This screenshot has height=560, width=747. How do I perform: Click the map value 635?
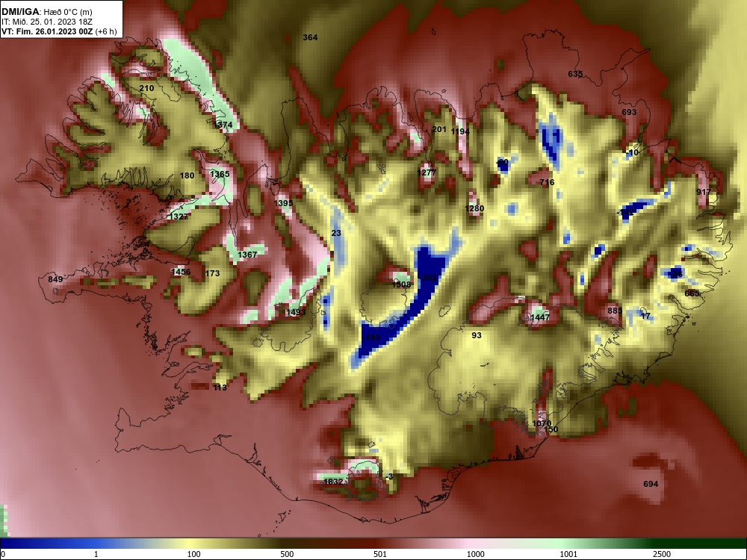(575, 74)
